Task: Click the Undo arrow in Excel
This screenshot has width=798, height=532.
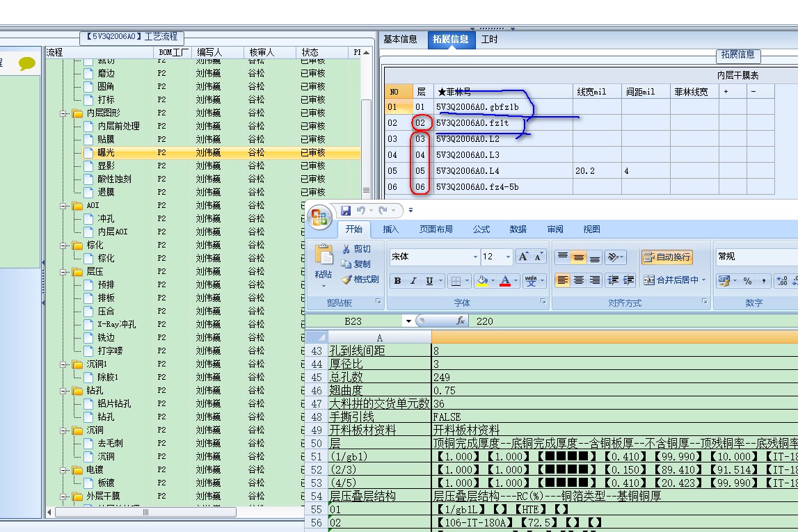Action: coord(361,211)
